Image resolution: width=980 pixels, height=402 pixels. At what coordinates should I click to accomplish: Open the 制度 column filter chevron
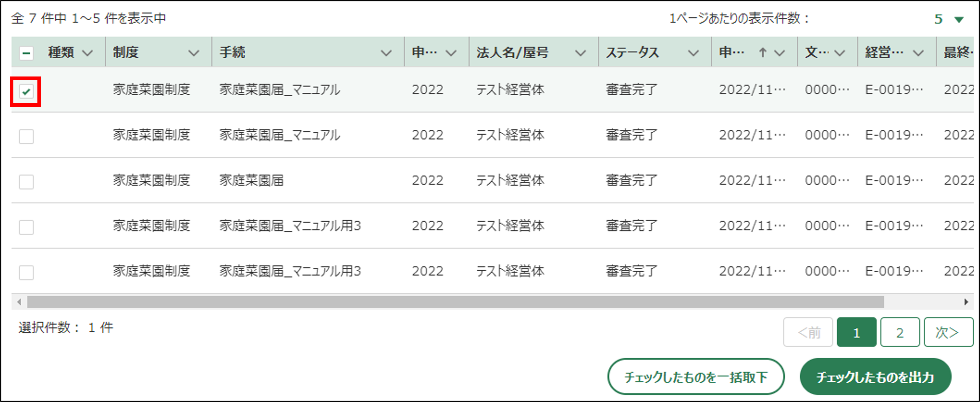194,53
